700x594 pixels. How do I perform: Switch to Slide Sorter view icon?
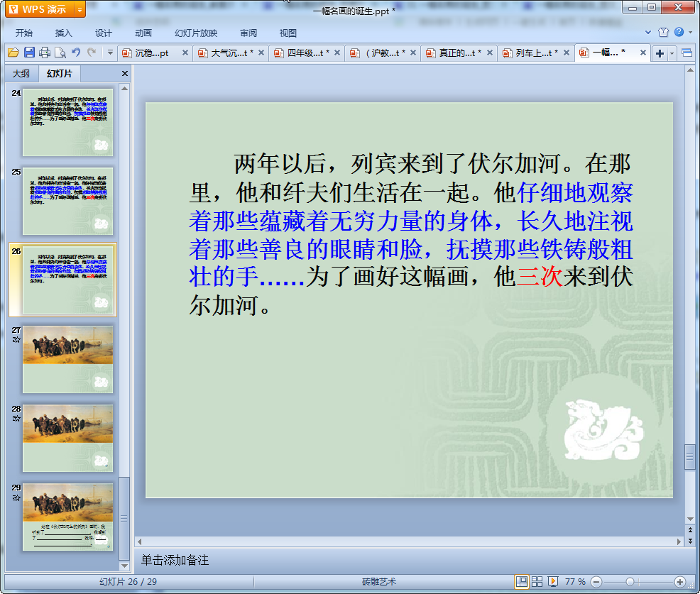coord(537,581)
